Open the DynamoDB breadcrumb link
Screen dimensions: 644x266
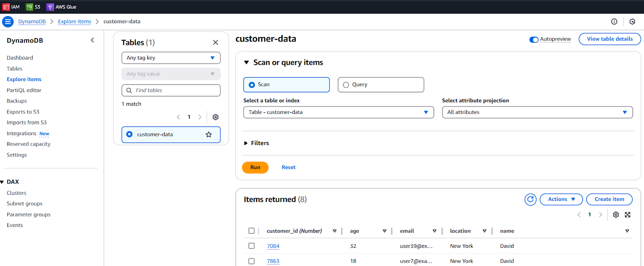32,22
